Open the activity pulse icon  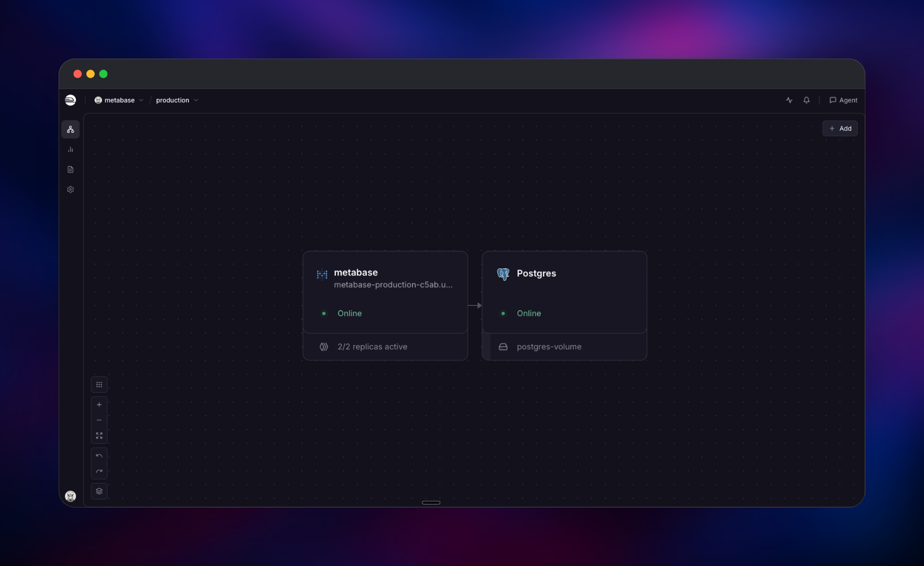click(789, 100)
